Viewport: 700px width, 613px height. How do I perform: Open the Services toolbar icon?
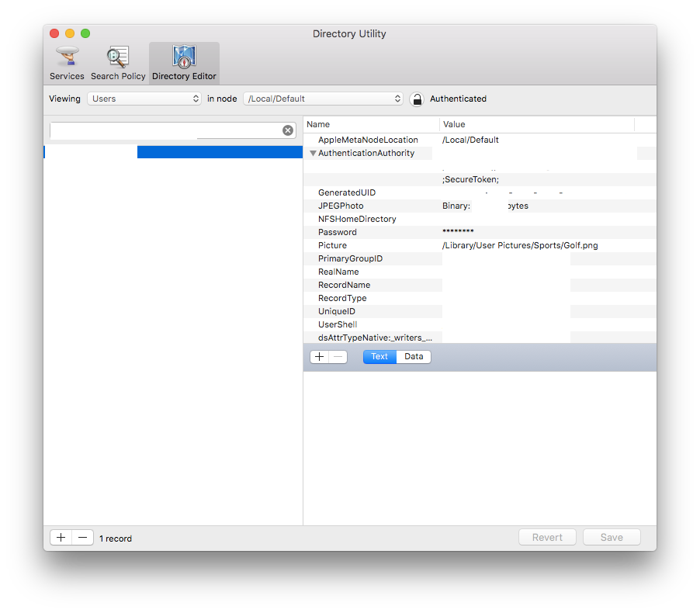(x=67, y=64)
